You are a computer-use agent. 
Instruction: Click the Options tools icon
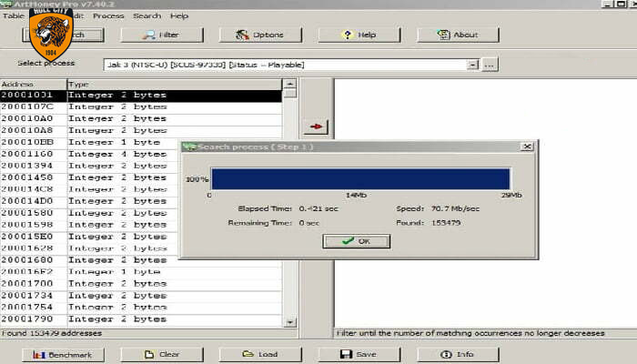click(x=243, y=35)
